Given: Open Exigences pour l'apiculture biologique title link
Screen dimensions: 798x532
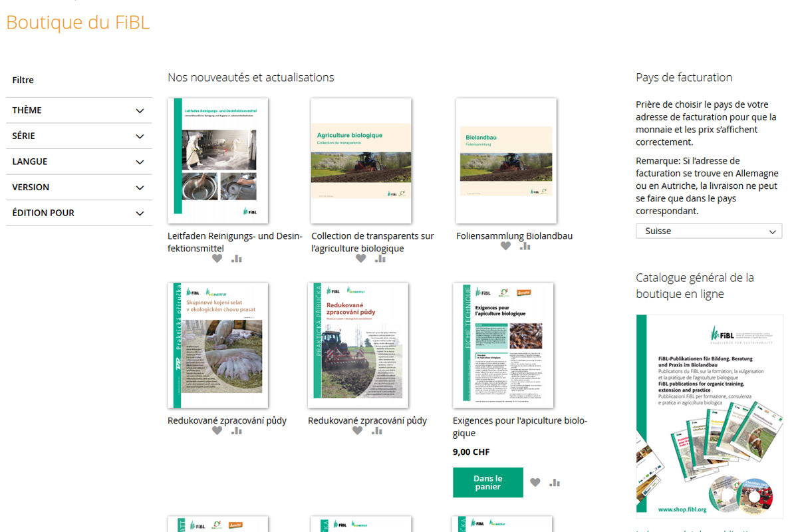Looking at the screenshot, I should [x=520, y=427].
